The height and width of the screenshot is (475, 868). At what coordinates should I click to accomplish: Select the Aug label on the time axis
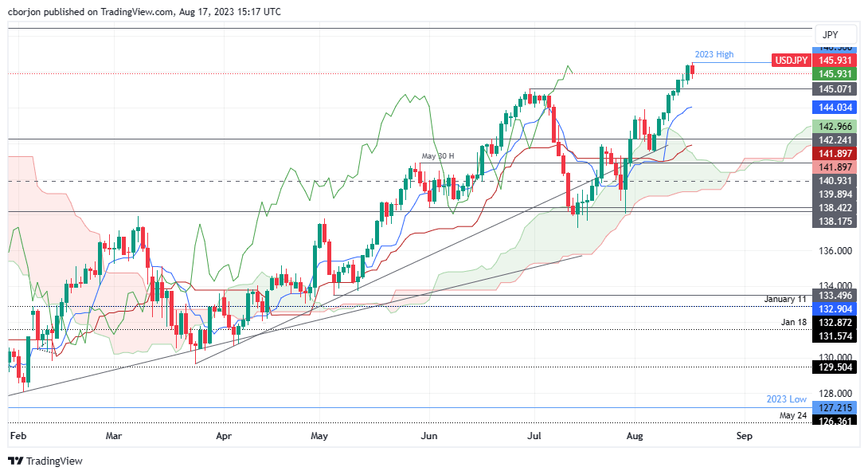pos(634,436)
